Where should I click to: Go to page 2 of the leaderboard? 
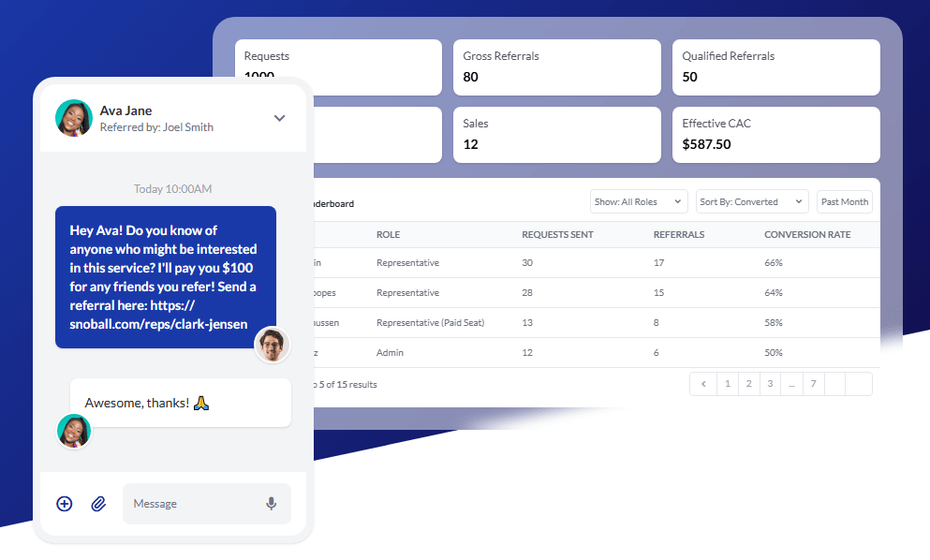(748, 383)
